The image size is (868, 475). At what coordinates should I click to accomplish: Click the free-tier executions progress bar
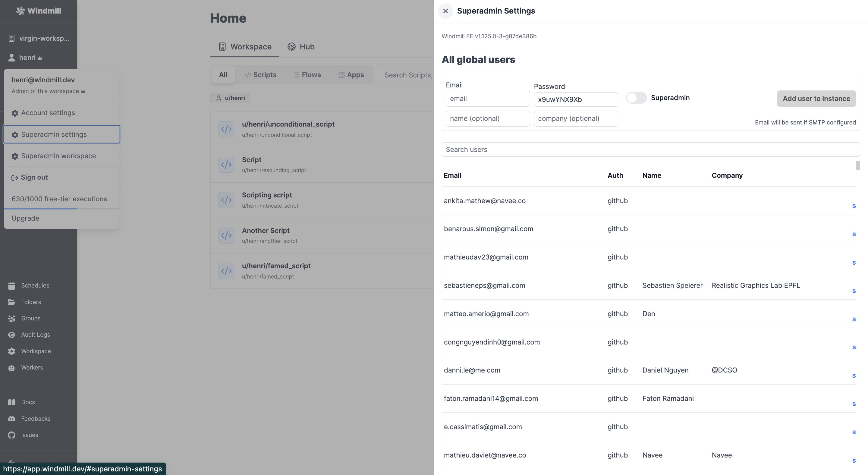click(62, 209)
